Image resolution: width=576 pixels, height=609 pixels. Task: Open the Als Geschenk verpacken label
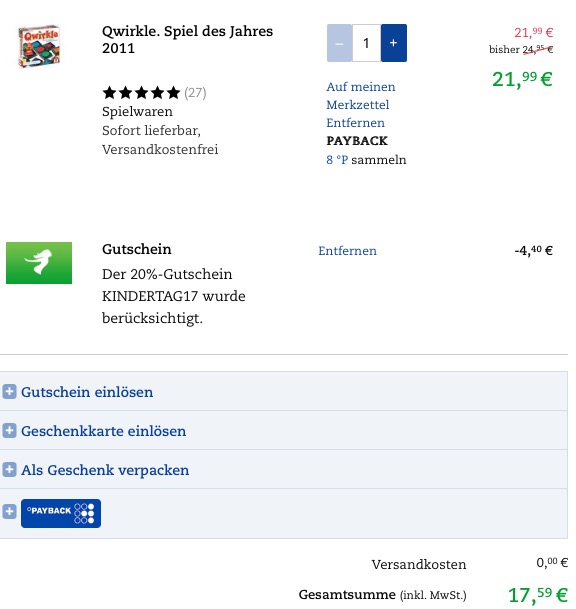(x=105, y=470)
